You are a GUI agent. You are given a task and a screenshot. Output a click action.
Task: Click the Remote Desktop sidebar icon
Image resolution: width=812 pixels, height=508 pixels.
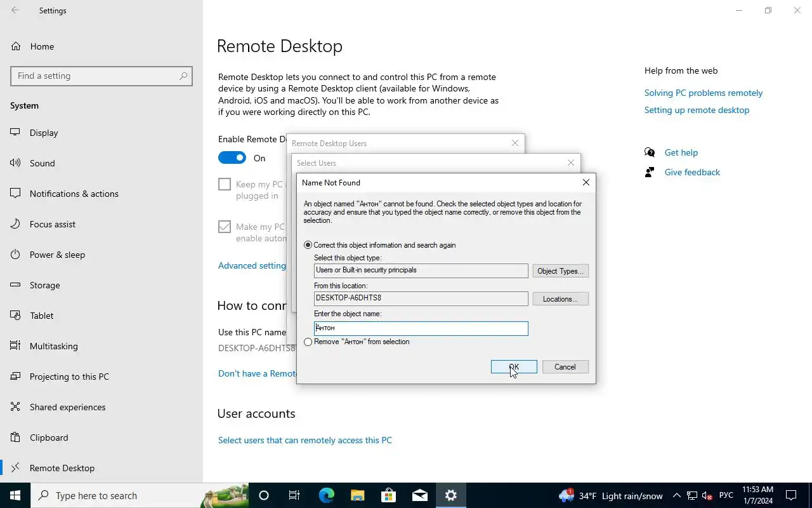pos(15,468)
